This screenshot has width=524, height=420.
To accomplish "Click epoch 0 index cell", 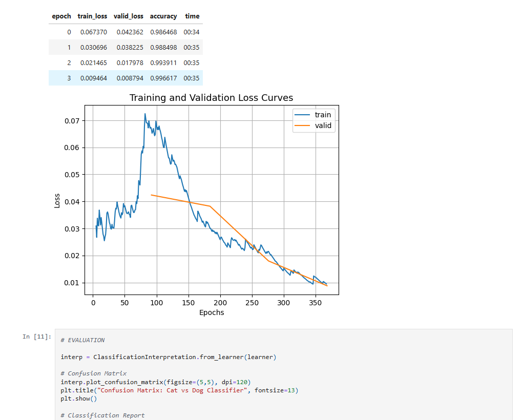I will click(69, 32).
